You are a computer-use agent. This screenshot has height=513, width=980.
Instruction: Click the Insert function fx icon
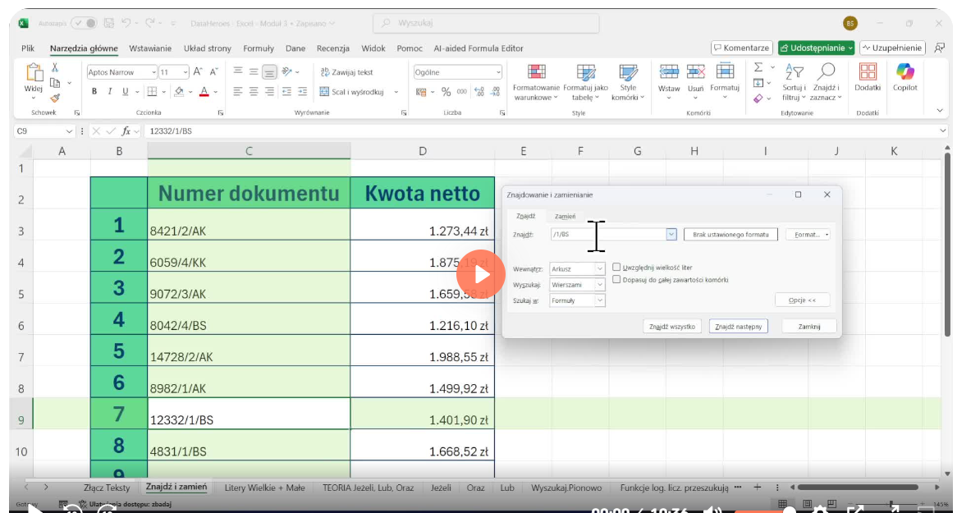pos(126,131)
